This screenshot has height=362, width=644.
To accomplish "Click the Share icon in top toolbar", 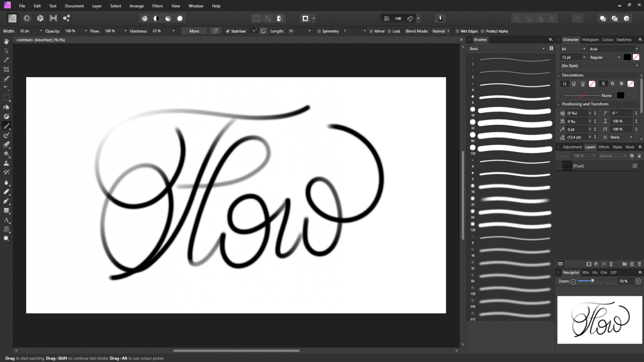I will pyautogui.click(x=66, y=18).
